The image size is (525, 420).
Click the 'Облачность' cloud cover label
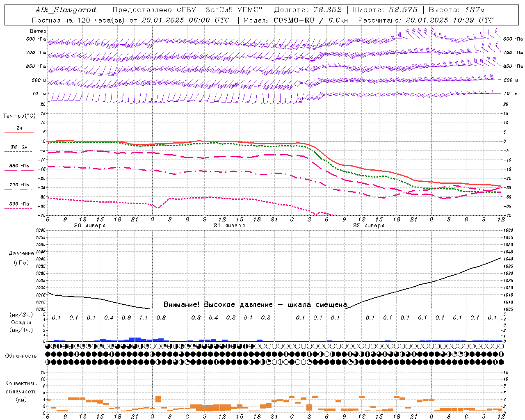pos(21,356)
